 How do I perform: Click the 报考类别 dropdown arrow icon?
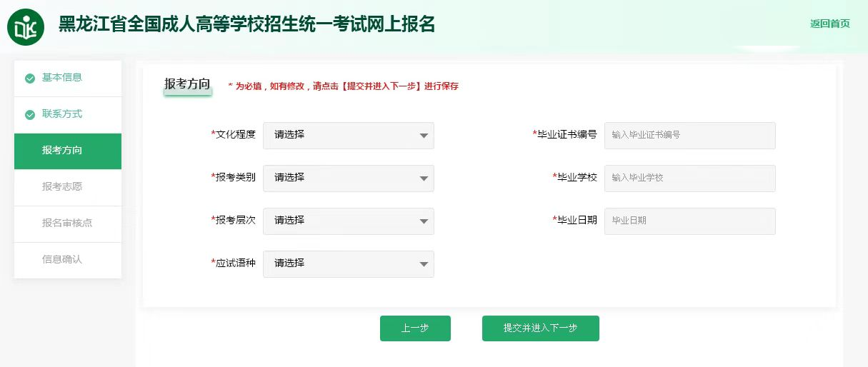424,179
